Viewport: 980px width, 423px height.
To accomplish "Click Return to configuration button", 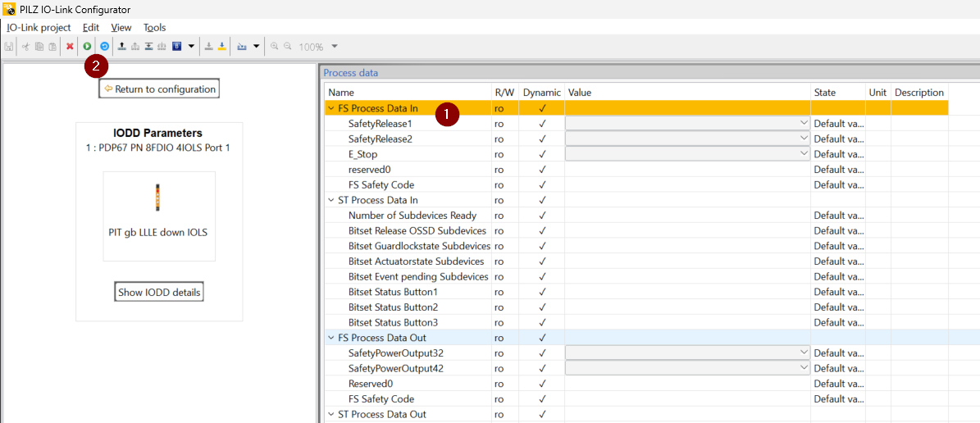I will [x=159, y=89].
